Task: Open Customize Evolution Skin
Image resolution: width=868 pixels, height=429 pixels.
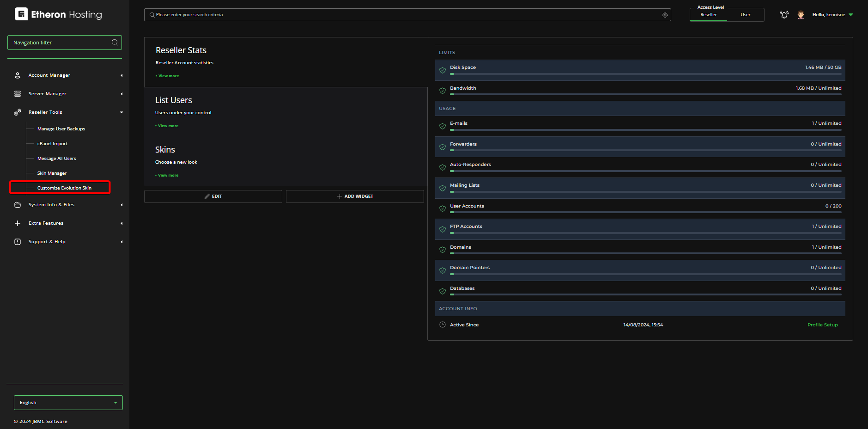Action: [x=64, y=188]
